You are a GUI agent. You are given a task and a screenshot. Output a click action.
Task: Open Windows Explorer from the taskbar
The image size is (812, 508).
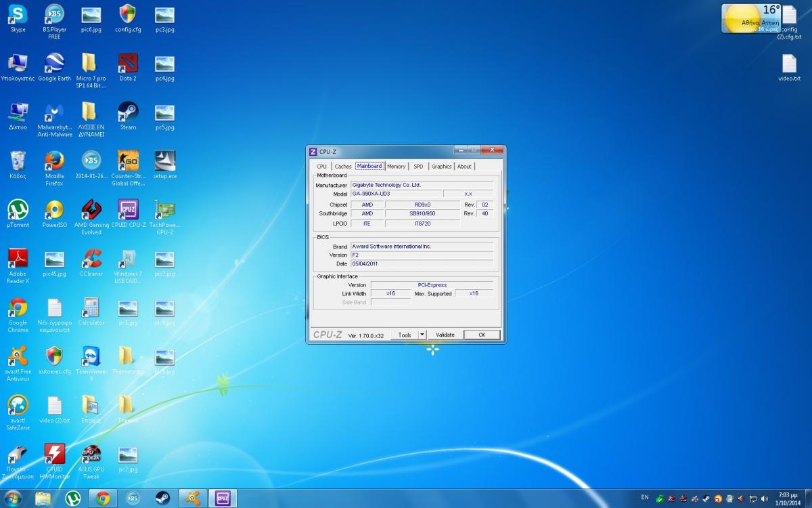coord(43,499)
